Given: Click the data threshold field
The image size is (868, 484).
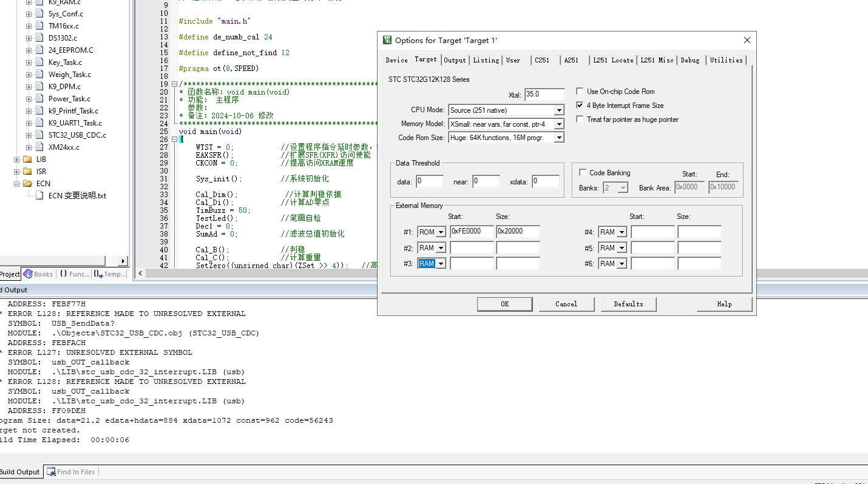Looking at the screenshot, I should pyautogui.click(x=430, y=181).
